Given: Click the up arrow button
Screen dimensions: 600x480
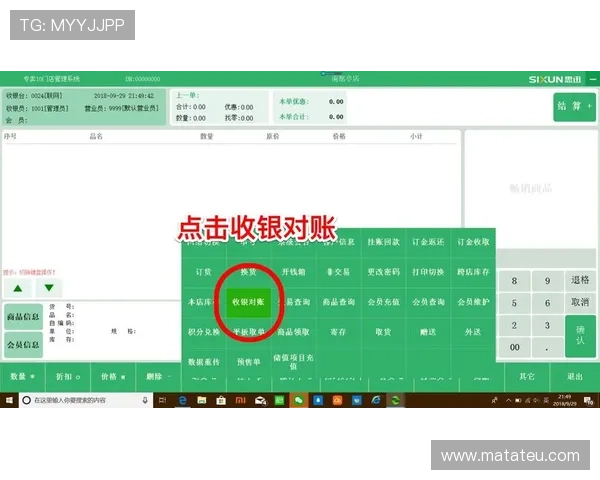Looking at the screenshot, I should 18,288.
